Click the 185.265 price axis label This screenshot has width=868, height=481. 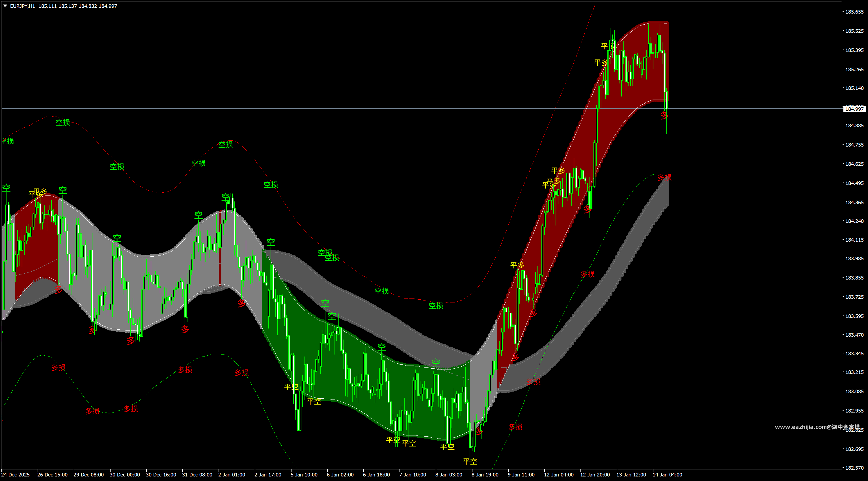click(854, 70)
